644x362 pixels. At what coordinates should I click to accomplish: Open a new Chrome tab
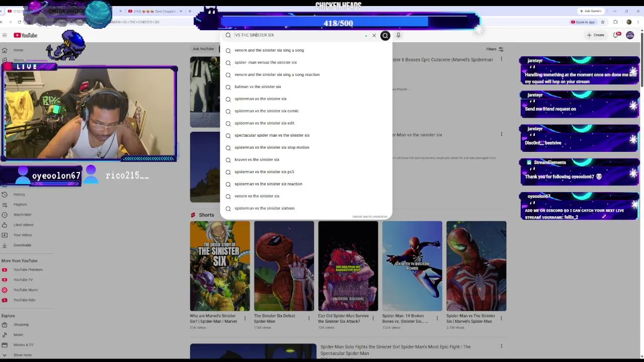[190, 11]
